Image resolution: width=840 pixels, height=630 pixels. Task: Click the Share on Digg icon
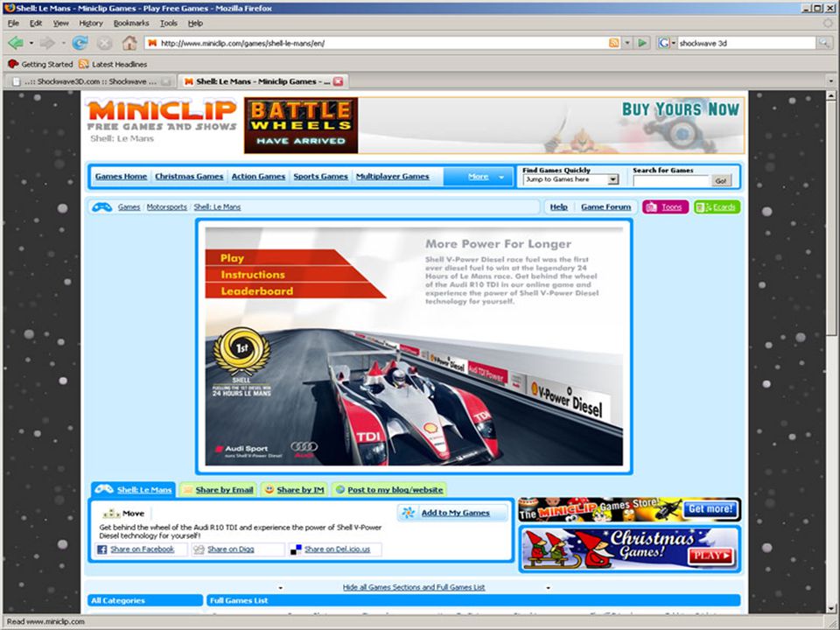[x=199, y=549]
